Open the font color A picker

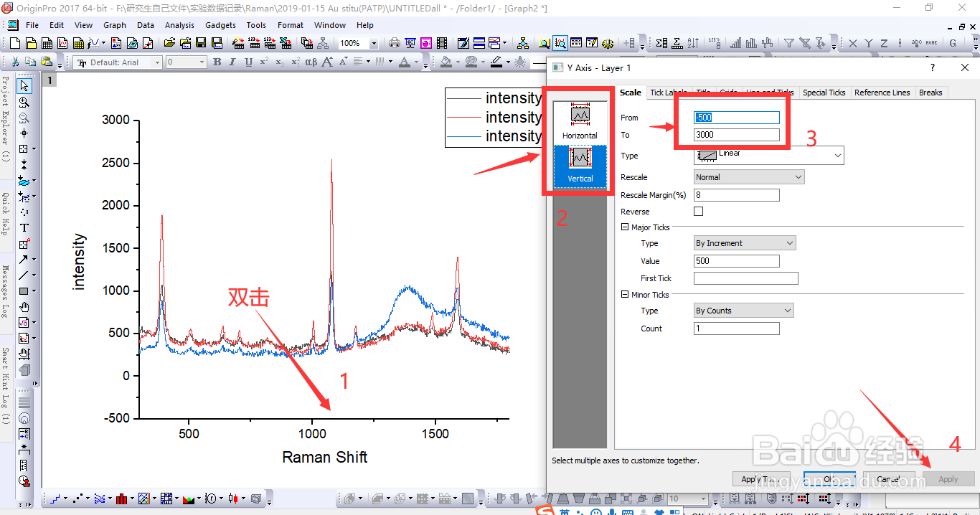(405, 62)
